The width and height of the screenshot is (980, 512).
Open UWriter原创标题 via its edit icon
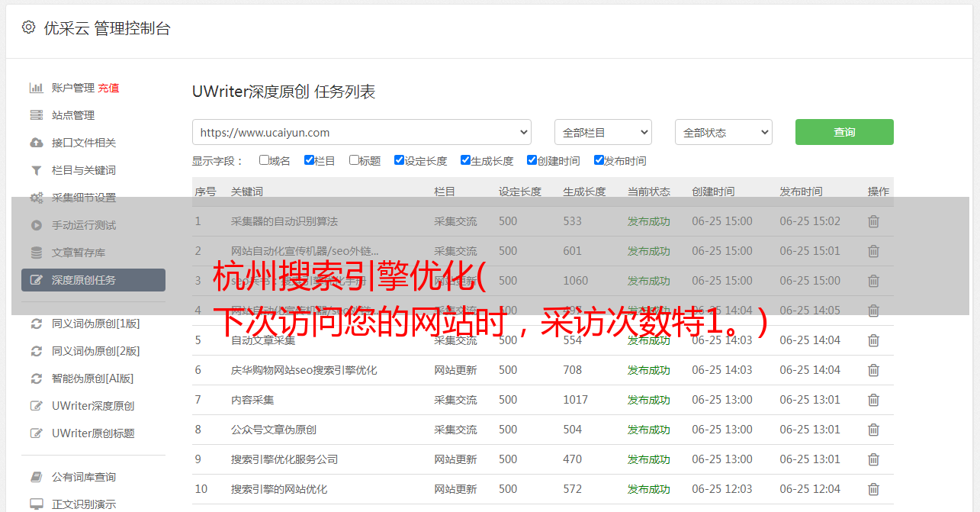36,433
